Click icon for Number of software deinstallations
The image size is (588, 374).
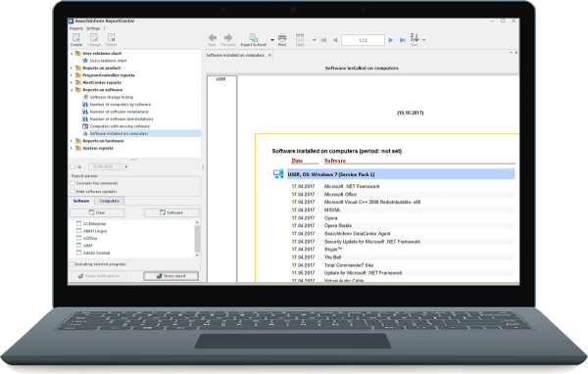pyautogui.click(x=85, y=118)
